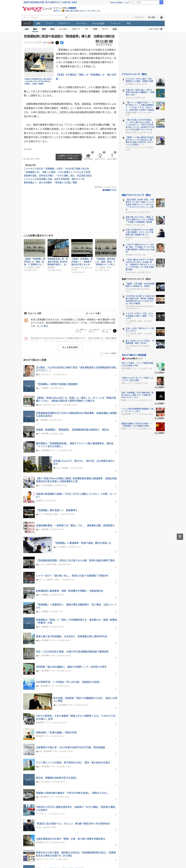Open article main photo thumbnail
The width and height of the screenshot is (186, 868).
pyautogui.click(x=39, y=62)
